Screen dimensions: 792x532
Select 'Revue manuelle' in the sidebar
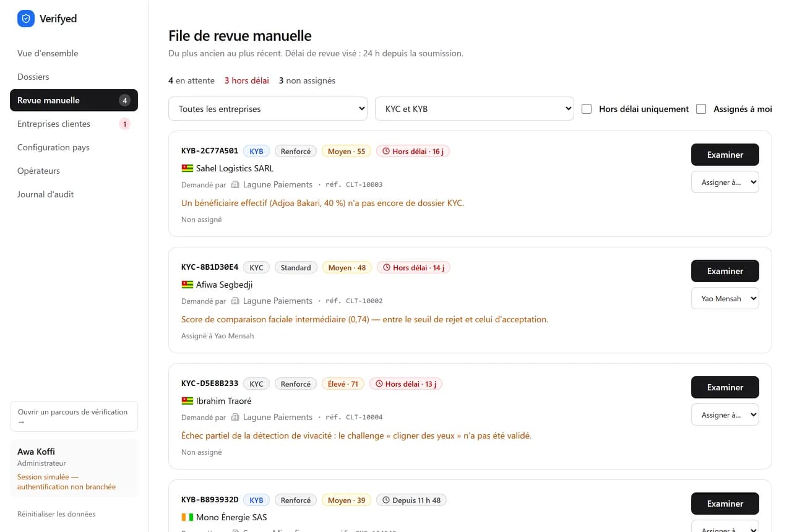click(x=74, y=100)
